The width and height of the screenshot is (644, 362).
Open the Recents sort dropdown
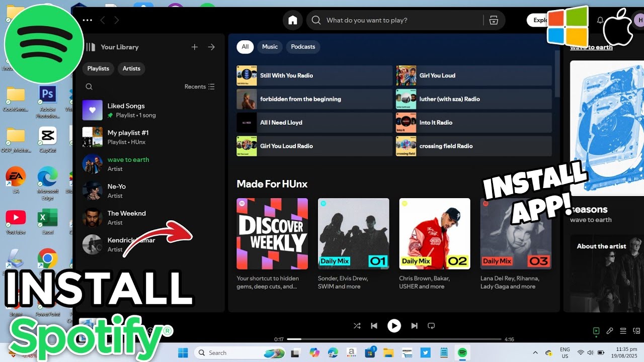200,86
